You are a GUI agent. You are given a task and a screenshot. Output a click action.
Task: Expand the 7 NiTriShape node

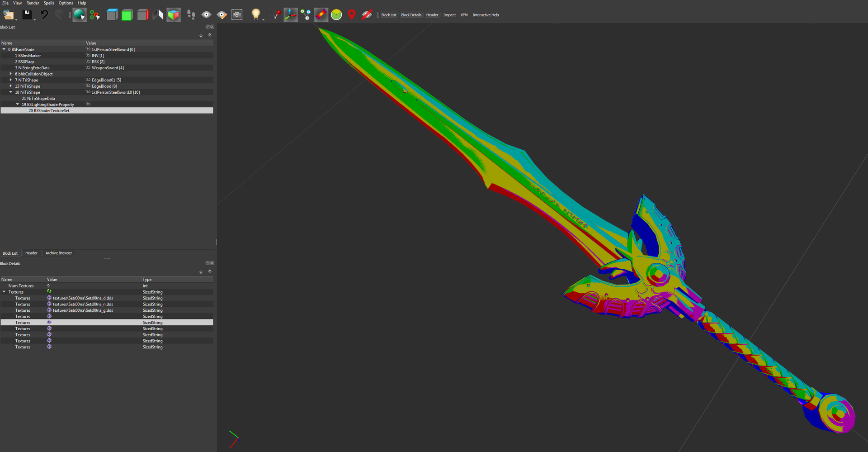coord(11,80)
